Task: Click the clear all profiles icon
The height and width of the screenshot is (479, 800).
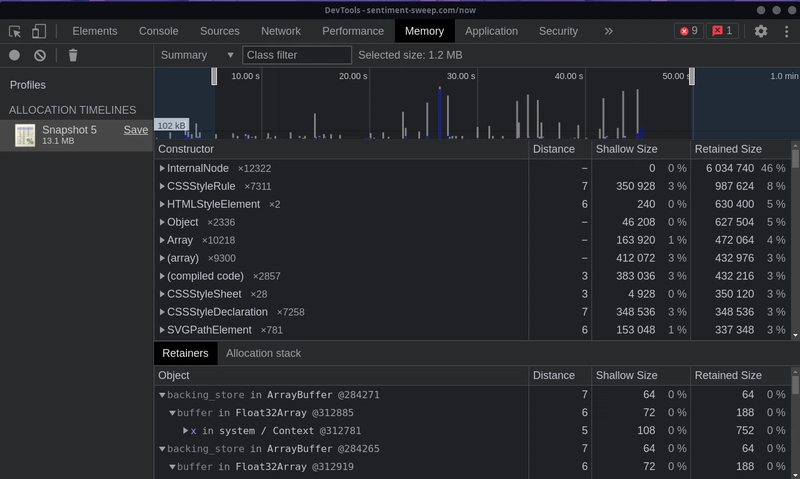Action: 40,55
